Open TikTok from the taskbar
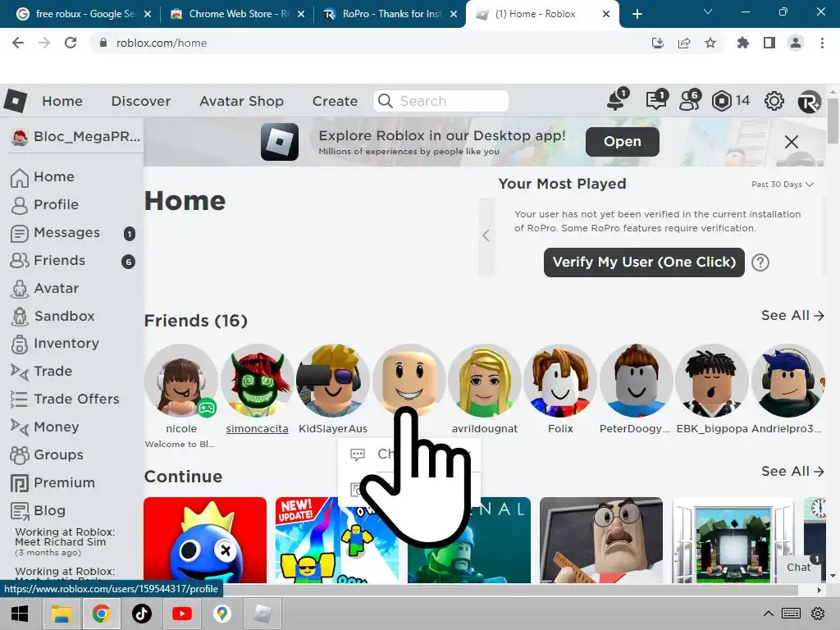The image size is (840, 630). (x=141, y=614)
